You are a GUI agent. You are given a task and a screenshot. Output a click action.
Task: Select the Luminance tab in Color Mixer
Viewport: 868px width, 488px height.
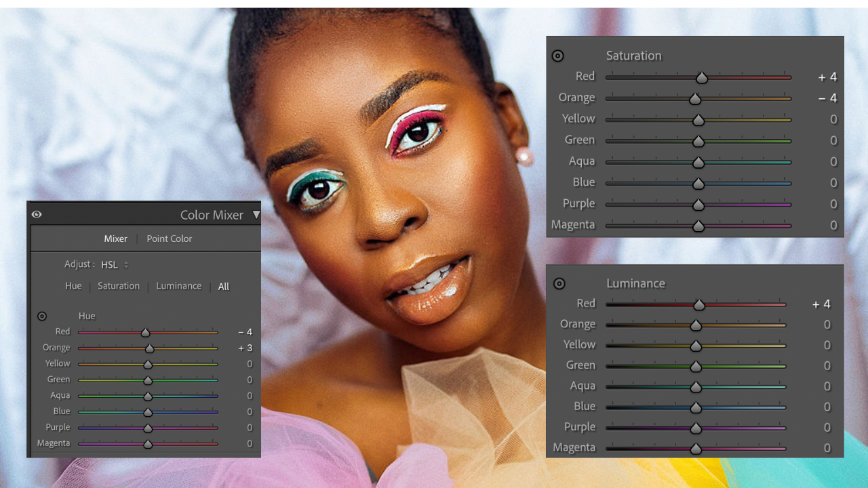coord(179,286)
